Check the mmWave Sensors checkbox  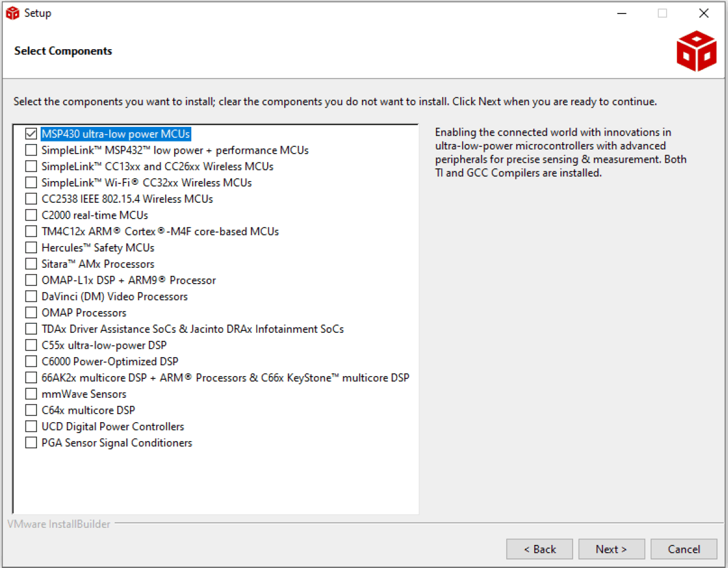pos(31,394)
